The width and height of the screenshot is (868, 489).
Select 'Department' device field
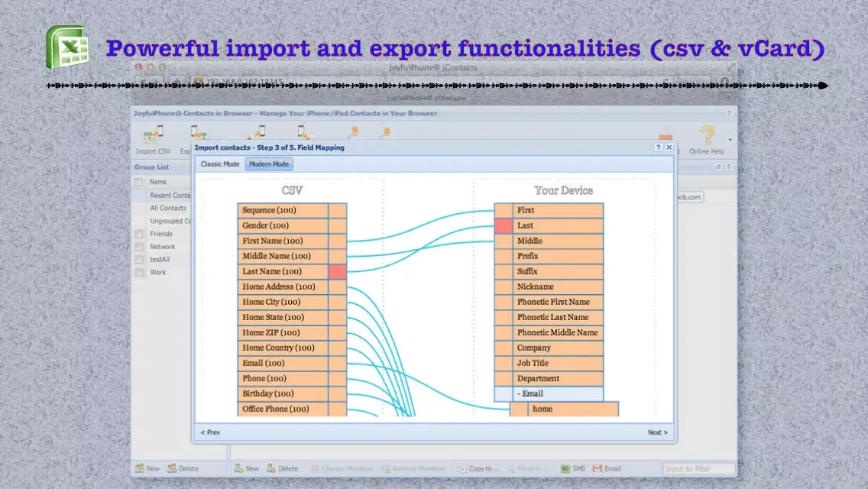[x=558, y=378]
